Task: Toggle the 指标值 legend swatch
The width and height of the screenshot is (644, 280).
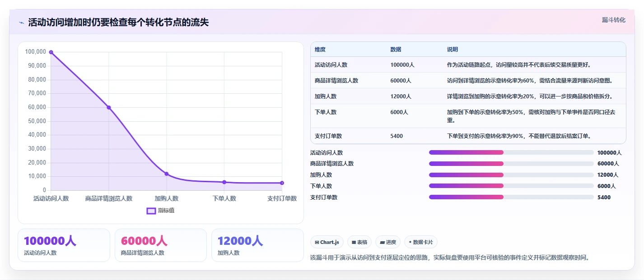Action: click(151, 211)
